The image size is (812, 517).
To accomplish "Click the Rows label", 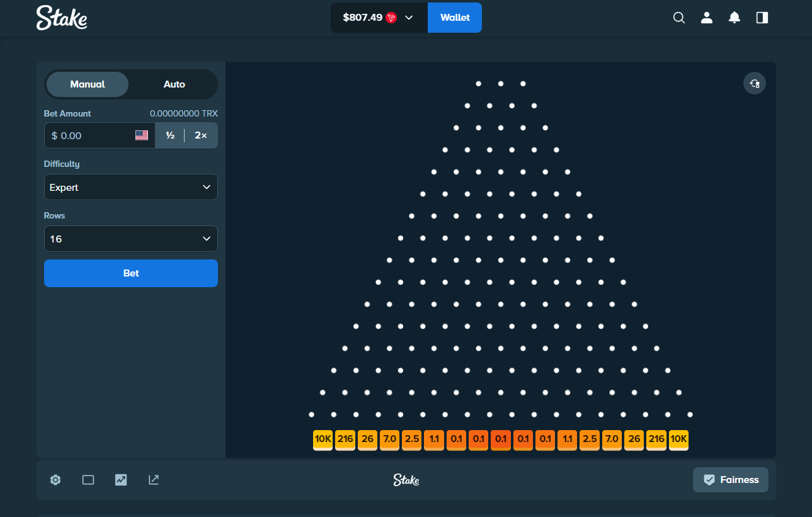I will tap(55, 215).
